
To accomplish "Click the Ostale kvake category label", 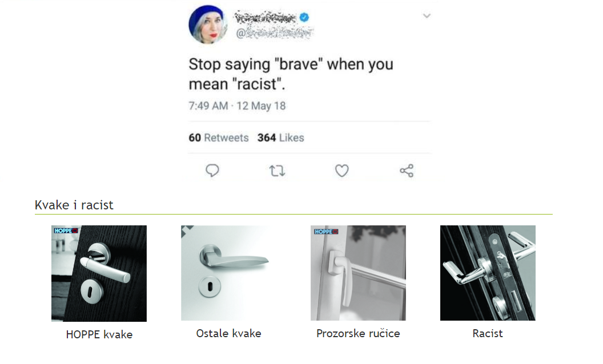I will coord(228,333).
